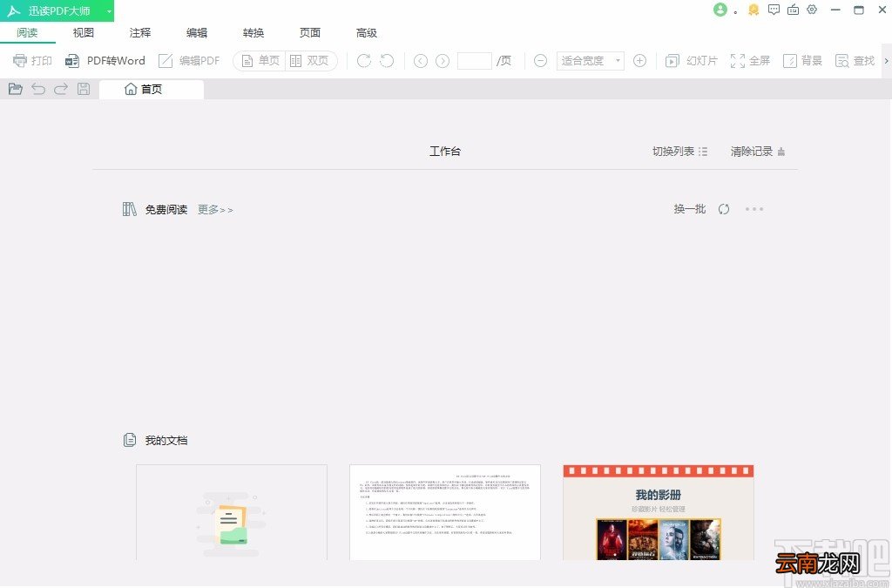Image resolution: width=892 pixels, height=588 pixels.
Task: Click the Print icon in the toolbar
Action: (x=20, y=60)
